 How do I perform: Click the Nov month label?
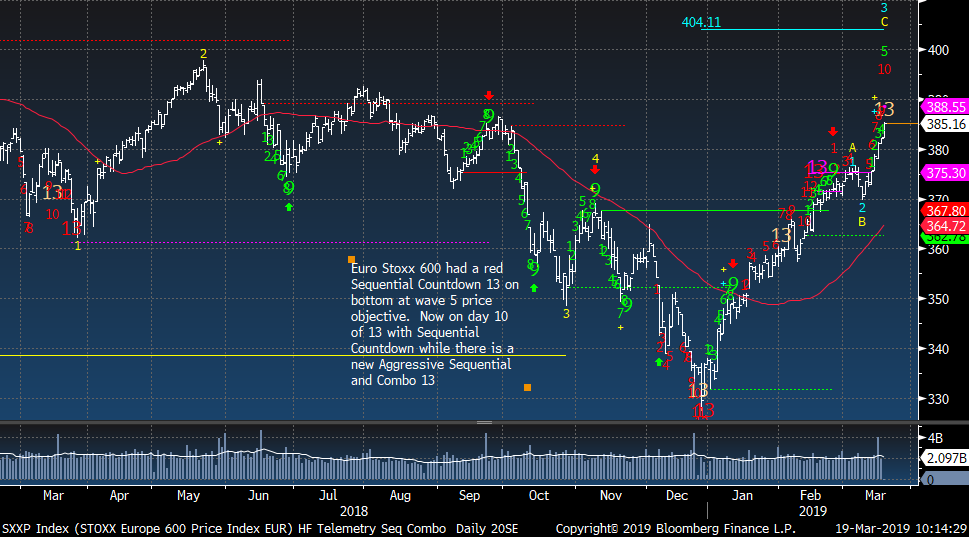tap(611, 496)
